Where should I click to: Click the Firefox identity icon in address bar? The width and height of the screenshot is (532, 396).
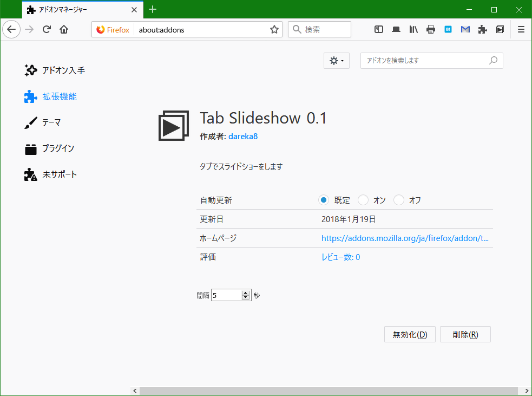coord(113,30)
